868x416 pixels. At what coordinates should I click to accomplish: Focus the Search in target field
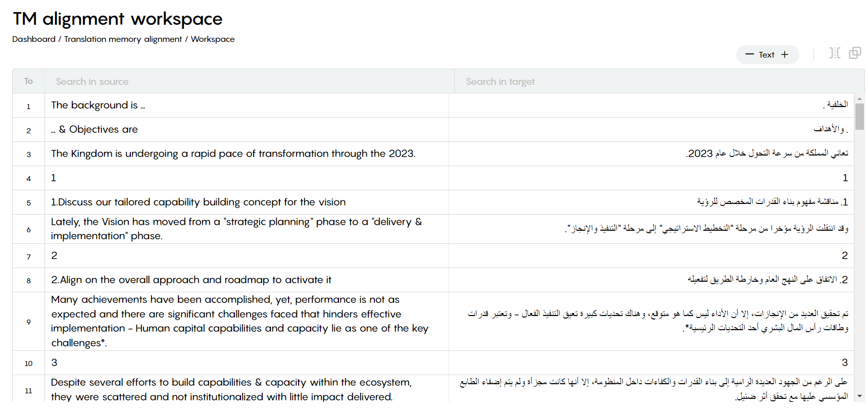click(x=659, y=81)
